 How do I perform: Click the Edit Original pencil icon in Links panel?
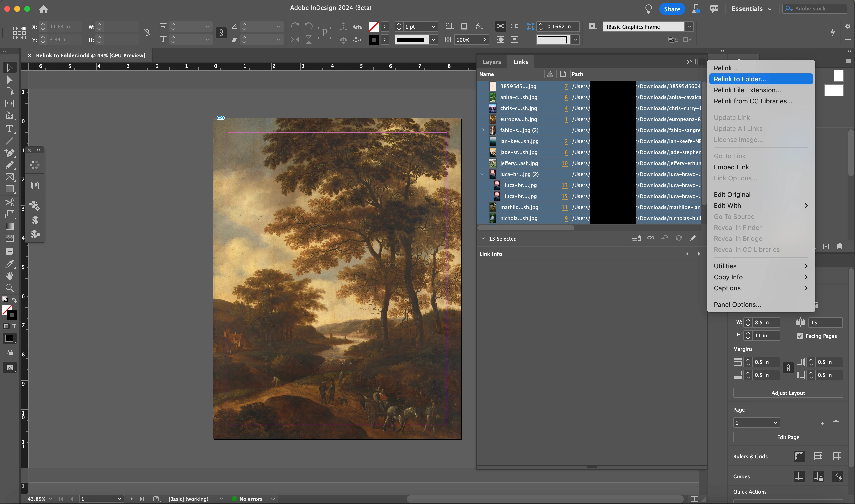click(x=693, y=238)
